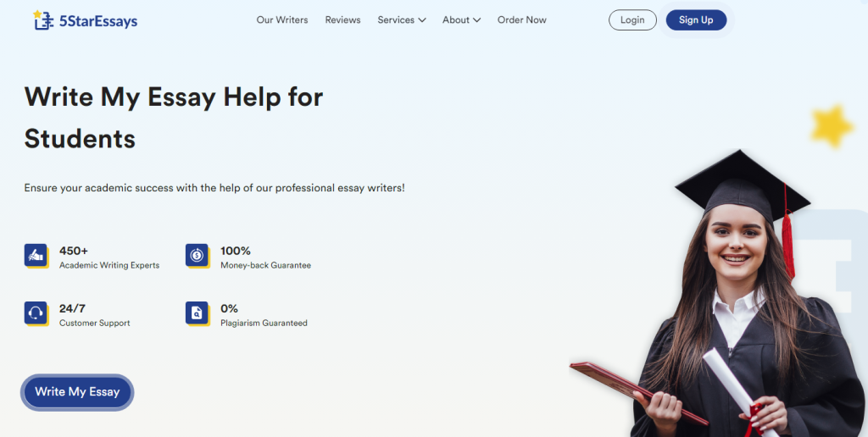Click the Academic Writing Experts pen icon
Screen dimensions: 868x437
tap(36, 256)
